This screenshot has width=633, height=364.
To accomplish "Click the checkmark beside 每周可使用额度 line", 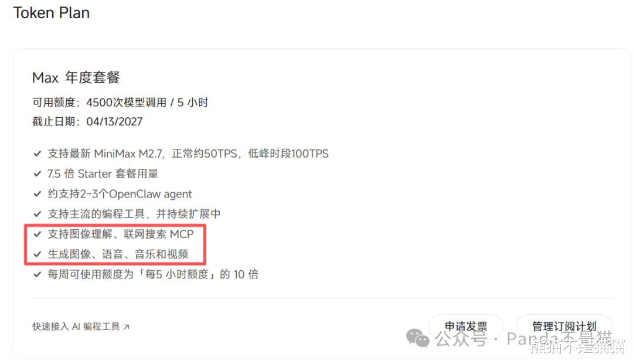I will 38,274.
